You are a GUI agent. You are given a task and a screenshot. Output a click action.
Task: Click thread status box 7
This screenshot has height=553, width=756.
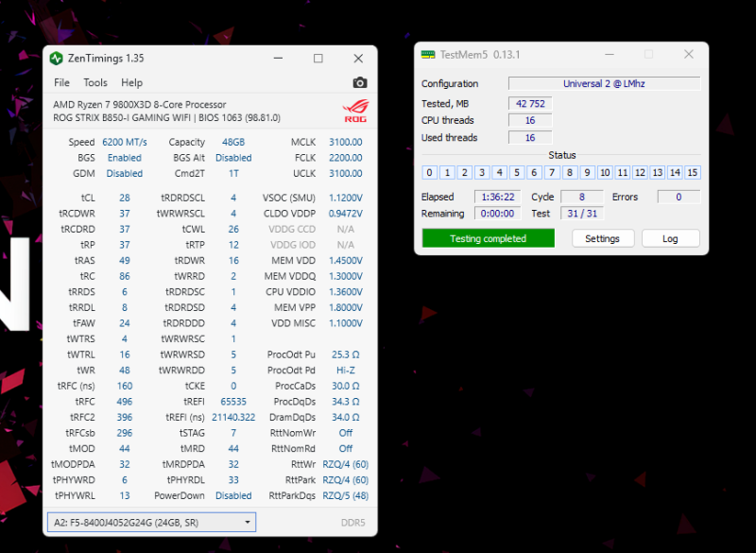(x=552, y=173)
